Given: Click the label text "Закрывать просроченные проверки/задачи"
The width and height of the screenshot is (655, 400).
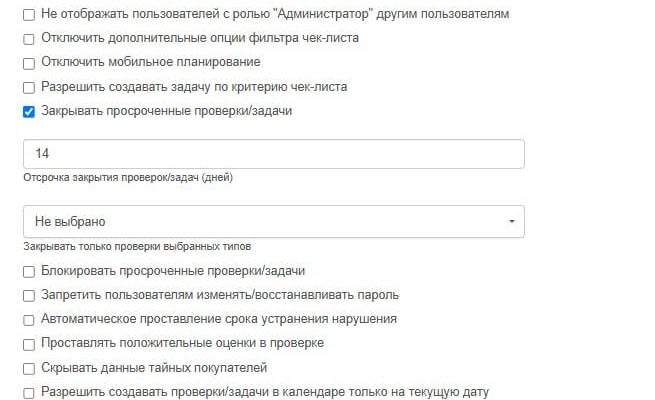Looking at the screenshot, I should [x=166, y=111].
